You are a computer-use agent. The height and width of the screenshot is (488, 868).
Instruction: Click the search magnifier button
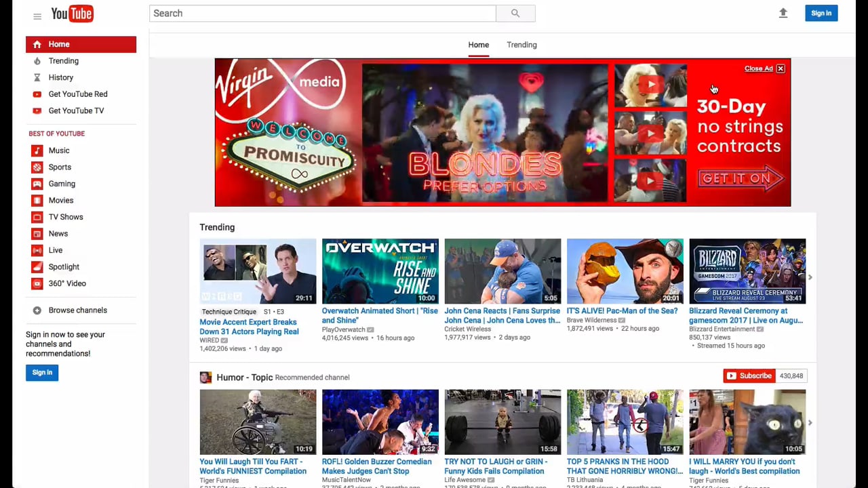515,14
